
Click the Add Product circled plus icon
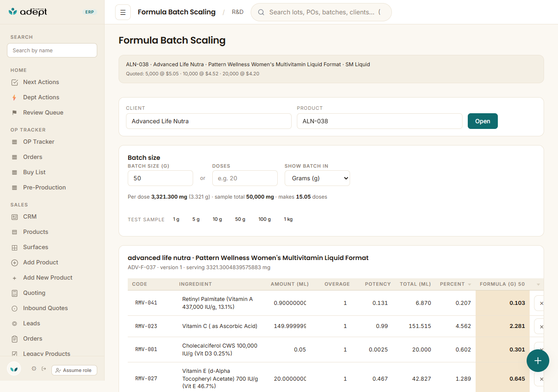pyautogui.click(x=14, y=263)
